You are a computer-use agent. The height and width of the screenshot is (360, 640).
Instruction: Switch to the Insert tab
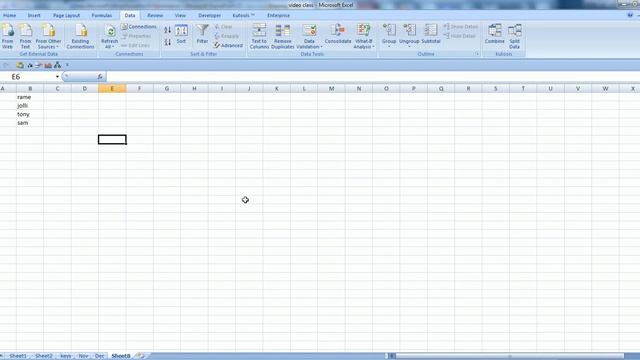(34, 16)
